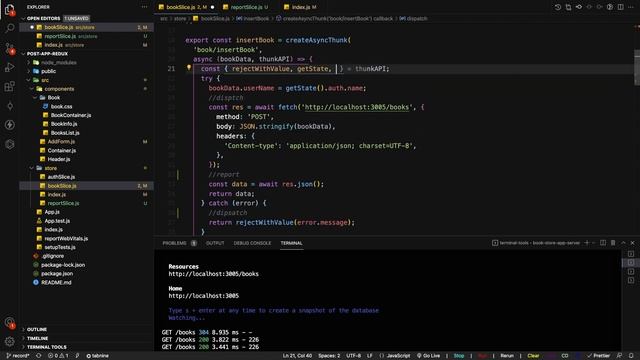Click the Prettier status bar item
The image size is (640, 360).
coord(598,356)
